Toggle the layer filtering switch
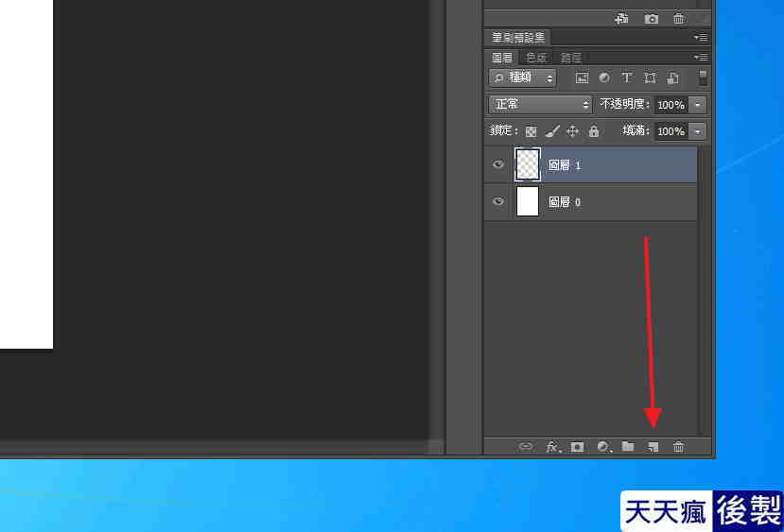Image resolution: width=784 pixels, height=532 pixels. tap(703, 77)
